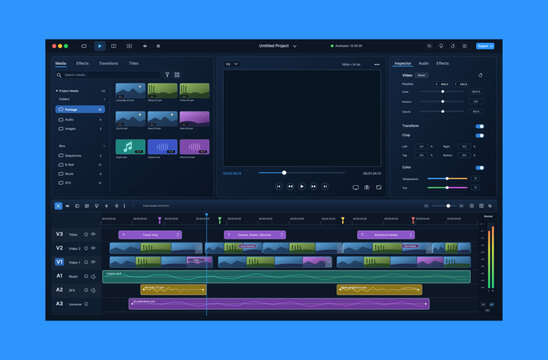Click the viewer scrubber progress handle
548x360 pixels.
click(284, 173)
